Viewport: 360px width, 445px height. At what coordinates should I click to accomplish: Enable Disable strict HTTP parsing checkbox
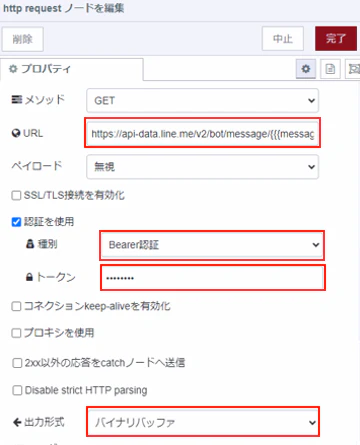[x=17, y=390]
